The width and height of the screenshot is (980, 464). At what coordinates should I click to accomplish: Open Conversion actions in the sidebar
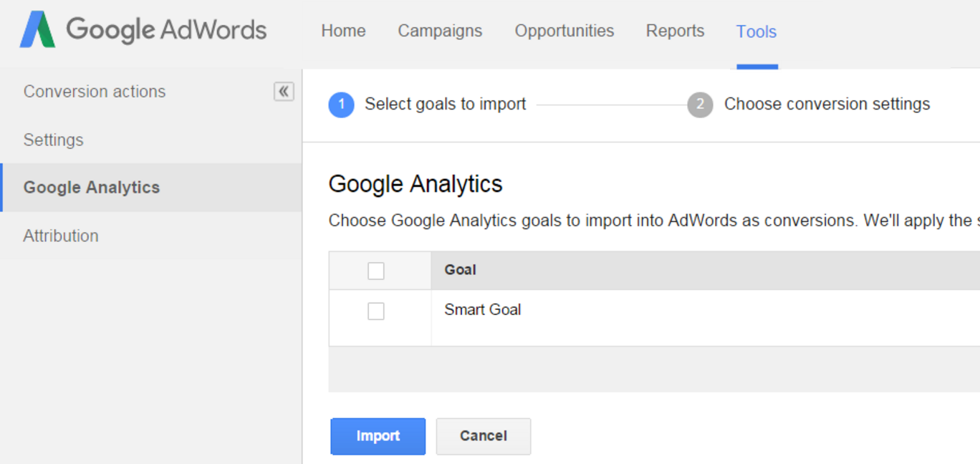[x=95, y=92]
